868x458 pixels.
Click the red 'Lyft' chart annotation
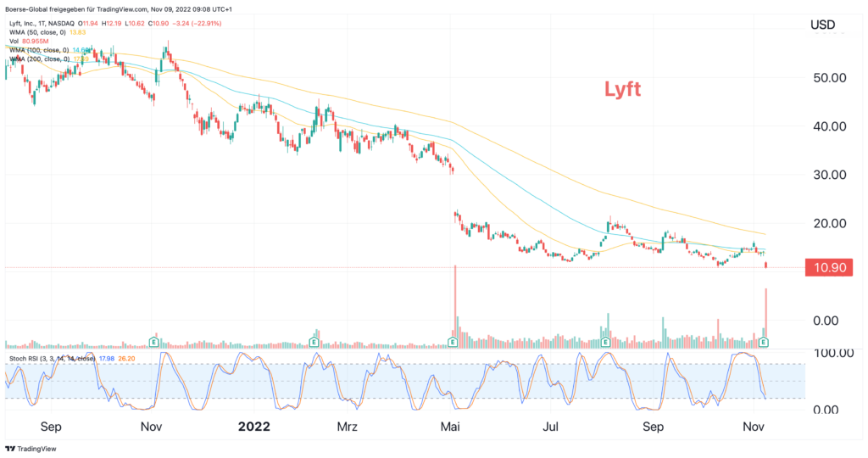pos(622,89)
